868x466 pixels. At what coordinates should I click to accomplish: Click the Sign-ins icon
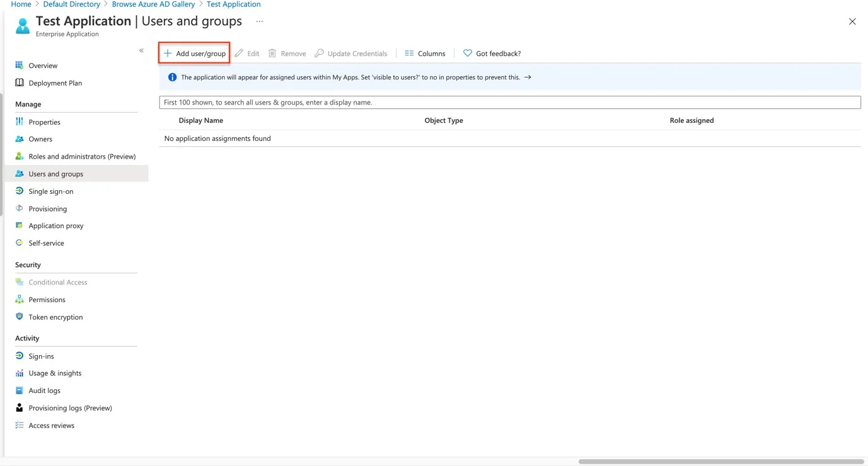20,356
